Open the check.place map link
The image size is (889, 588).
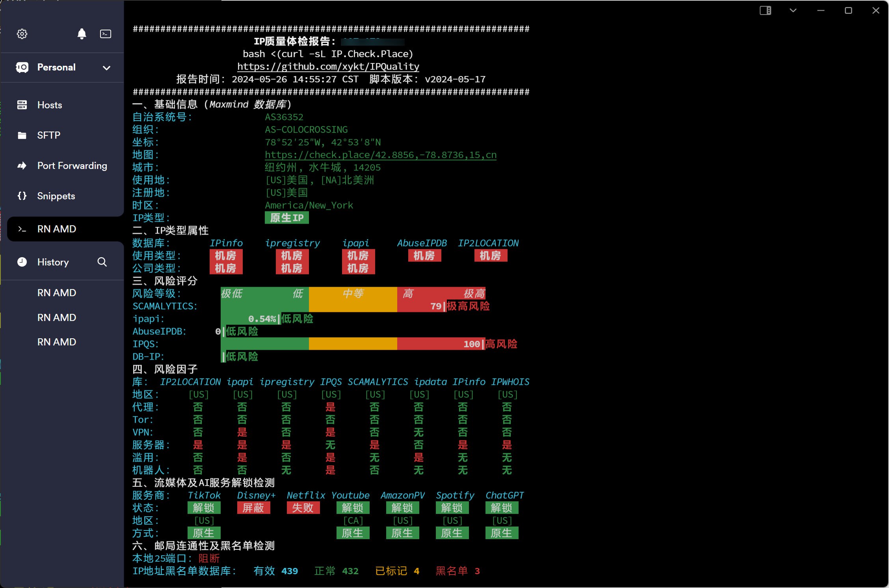coord(381,155)
